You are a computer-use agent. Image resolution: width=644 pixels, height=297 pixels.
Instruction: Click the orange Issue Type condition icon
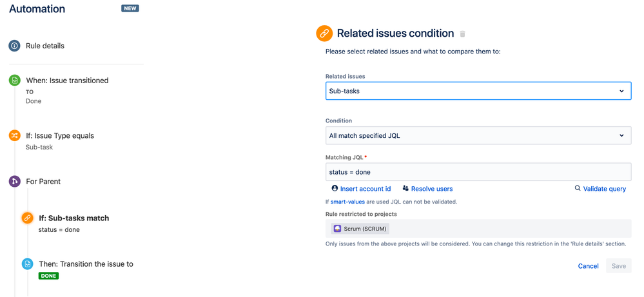tap(14, 135)
